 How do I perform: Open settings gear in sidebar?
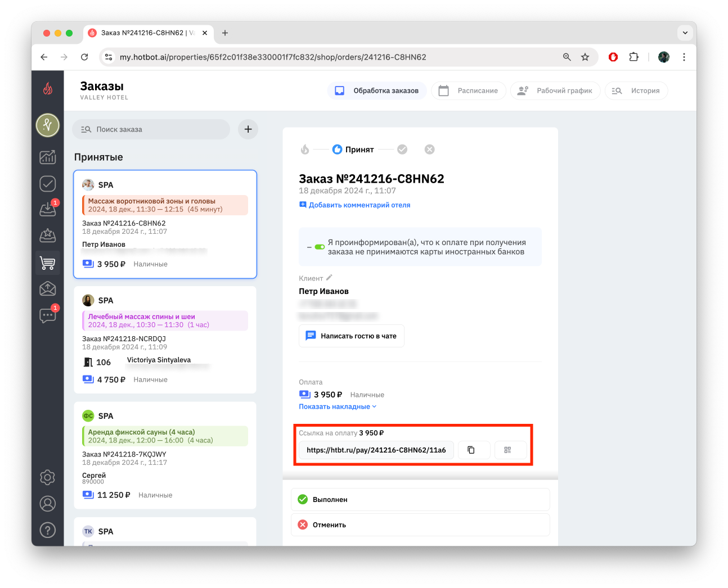click(x=48, y=477)
